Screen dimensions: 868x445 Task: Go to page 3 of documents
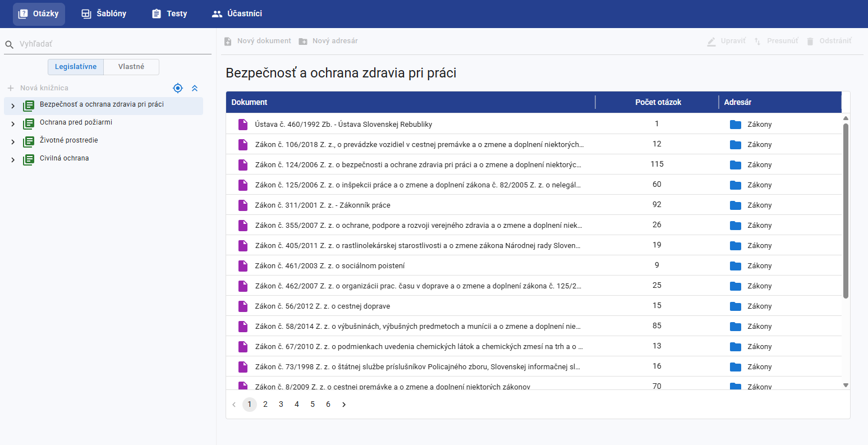click(281, 405)
